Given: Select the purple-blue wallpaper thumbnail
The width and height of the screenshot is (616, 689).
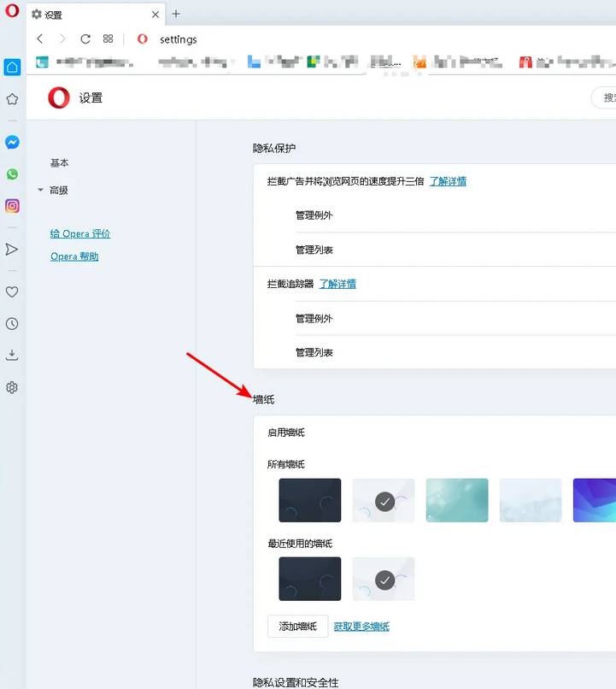Looking at the screenshot, I should pyautogui.click(x=595, y=500).
